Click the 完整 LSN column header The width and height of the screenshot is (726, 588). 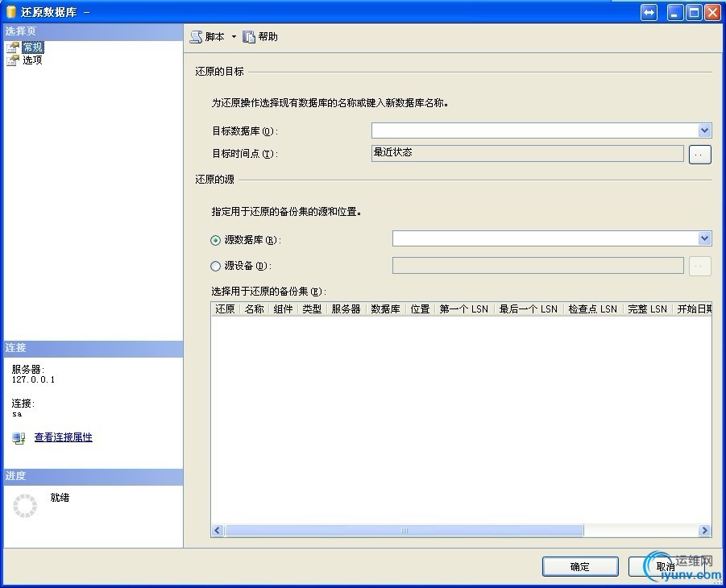click(648, 308)
